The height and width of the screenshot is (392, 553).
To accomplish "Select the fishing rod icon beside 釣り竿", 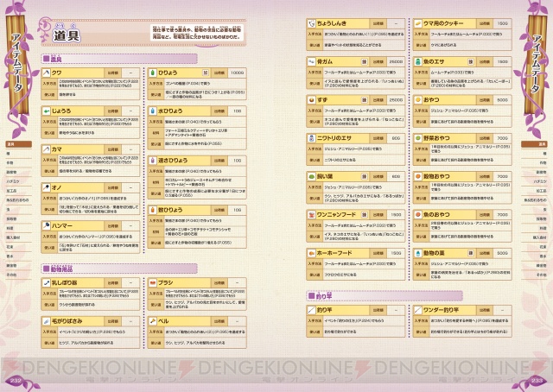I will (311, 310).
